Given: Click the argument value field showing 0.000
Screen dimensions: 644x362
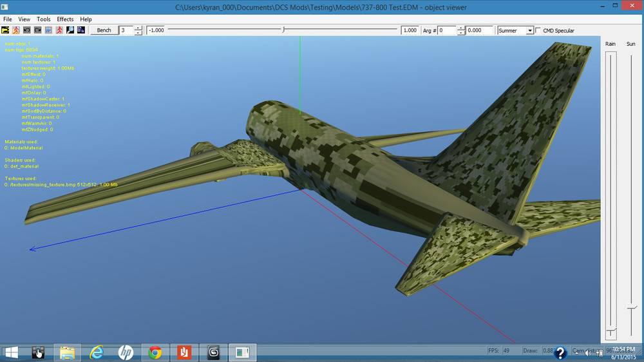Looking at the screenshot, I should (479, 30).
